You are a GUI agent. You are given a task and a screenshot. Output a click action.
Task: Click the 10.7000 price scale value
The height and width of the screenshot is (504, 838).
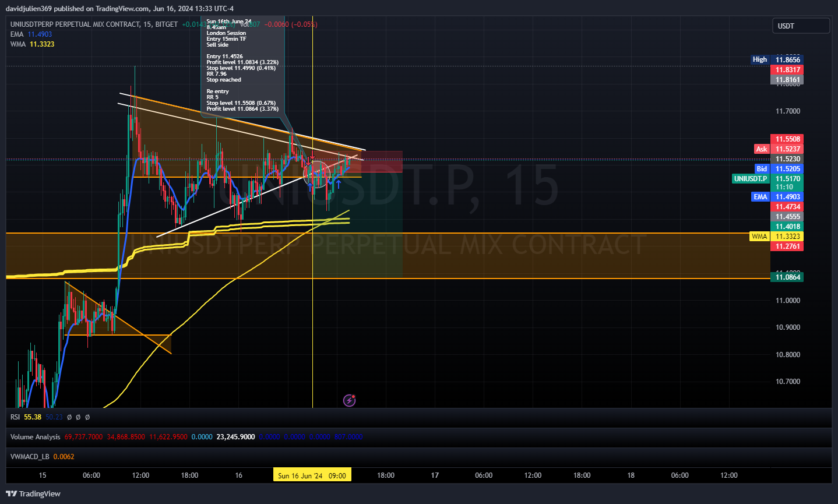788,381
